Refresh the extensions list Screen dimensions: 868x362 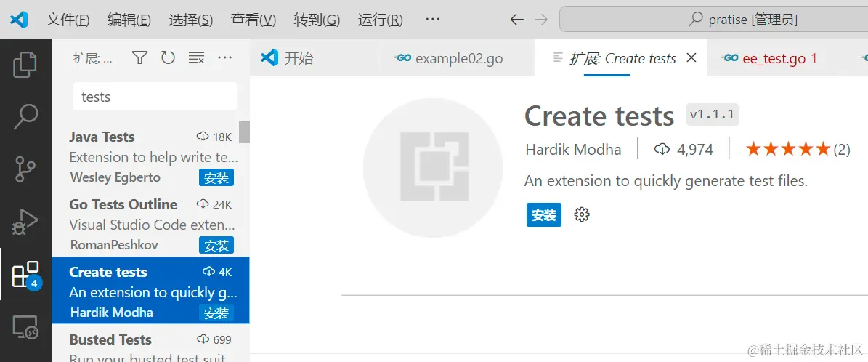(168, 57)
